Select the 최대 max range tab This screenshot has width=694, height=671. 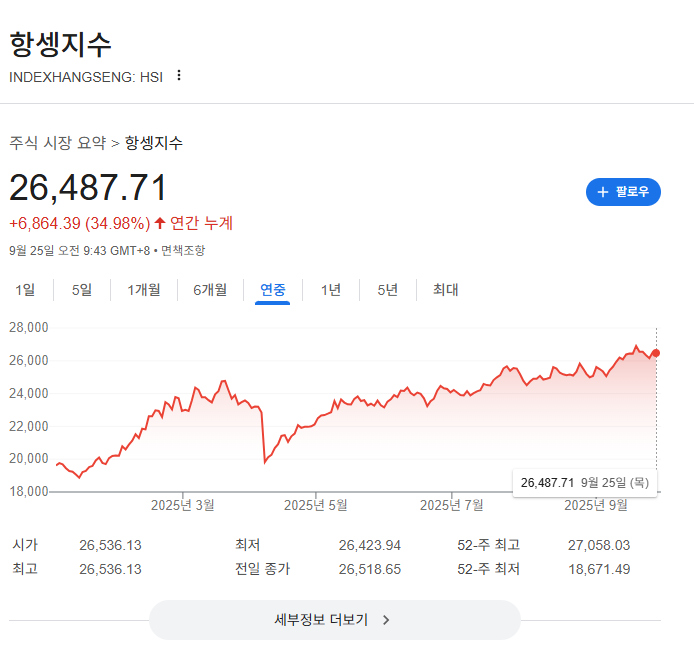coord(445,290)
